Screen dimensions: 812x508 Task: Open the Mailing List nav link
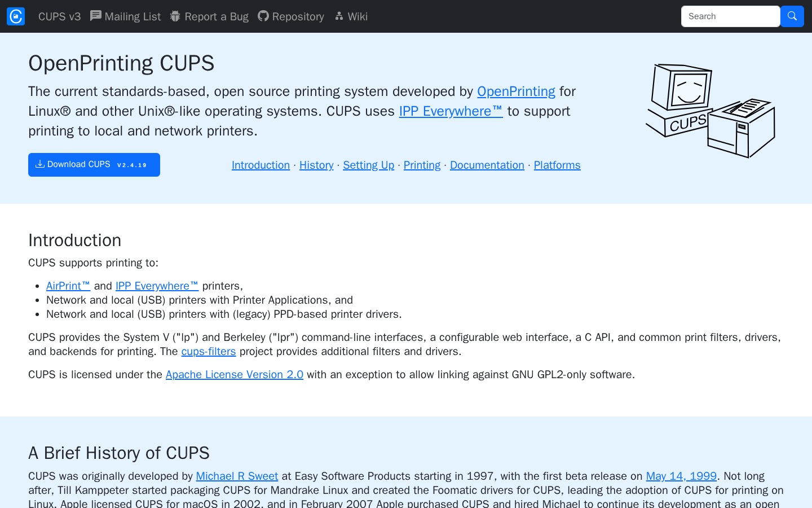pos(125,16)
